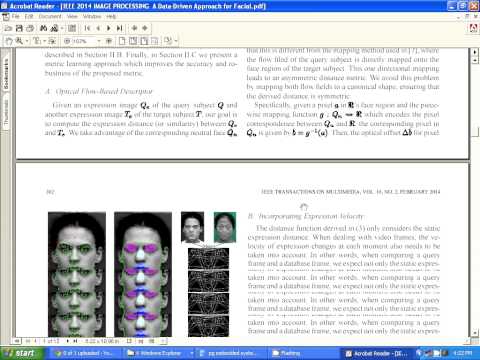This screenshot has height=360, width=480.
Task: Click the eBook/online tool icon
Action: [168, 41]
